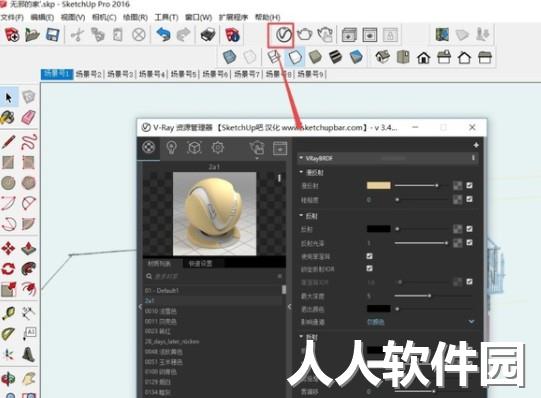541x398 pixels.
Task: Open the File (F) menu
Action: tap(12, 17)
